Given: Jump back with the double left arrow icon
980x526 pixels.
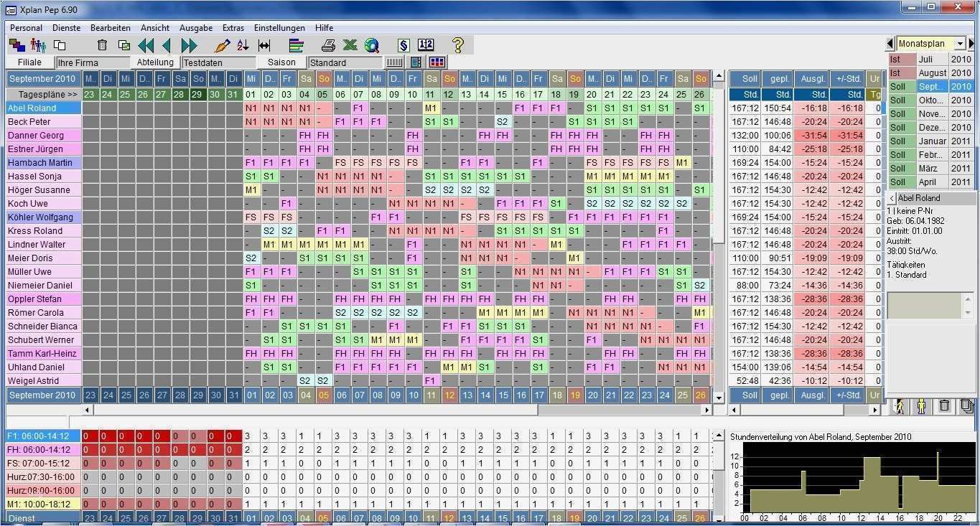Looking at the screenshot, I should 146,45.
